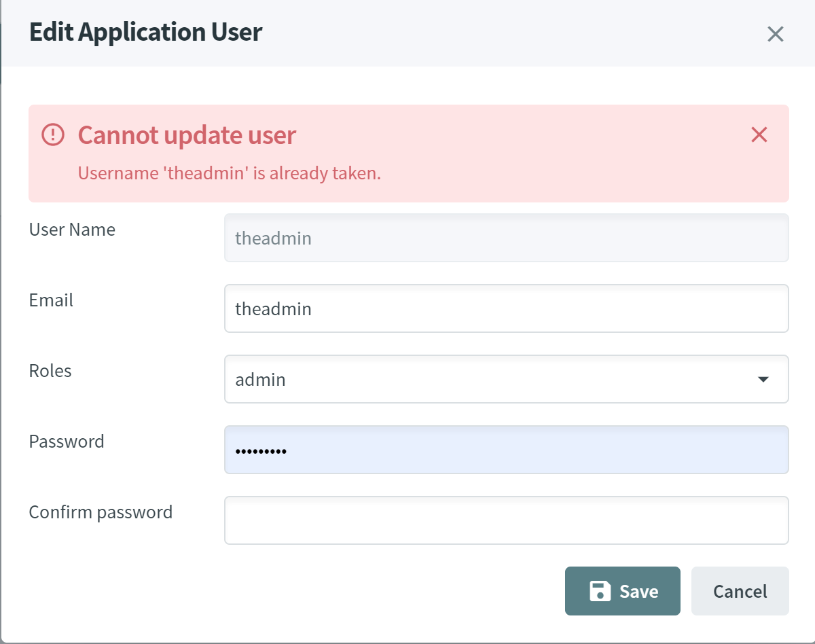Click the 'Roles' label
The width and height of the screenshot is (815, 644).
coord(50,371)
